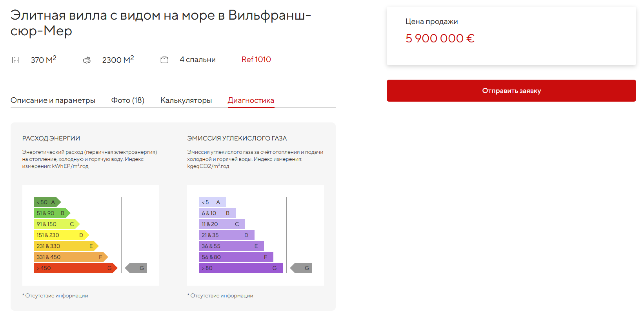Switch to the Фото (18) tab
644x319 pixels.
click(128, 100)
